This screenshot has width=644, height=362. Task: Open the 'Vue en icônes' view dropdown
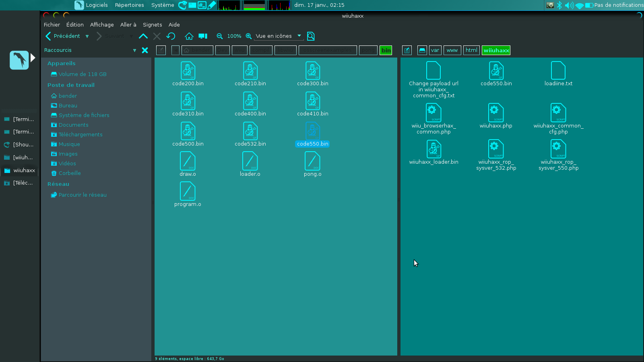[x=279, y=36]
